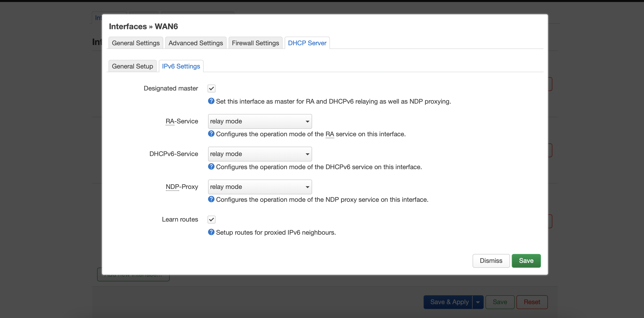Click help icon under RA-Service dropdown
The image size is (644, 318).
tap(211, 134)
